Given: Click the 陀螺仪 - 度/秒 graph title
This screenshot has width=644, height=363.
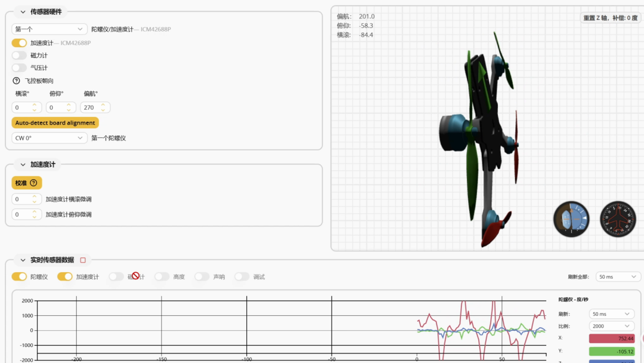Looking at the screenshot, I should (x=574, y=299).
